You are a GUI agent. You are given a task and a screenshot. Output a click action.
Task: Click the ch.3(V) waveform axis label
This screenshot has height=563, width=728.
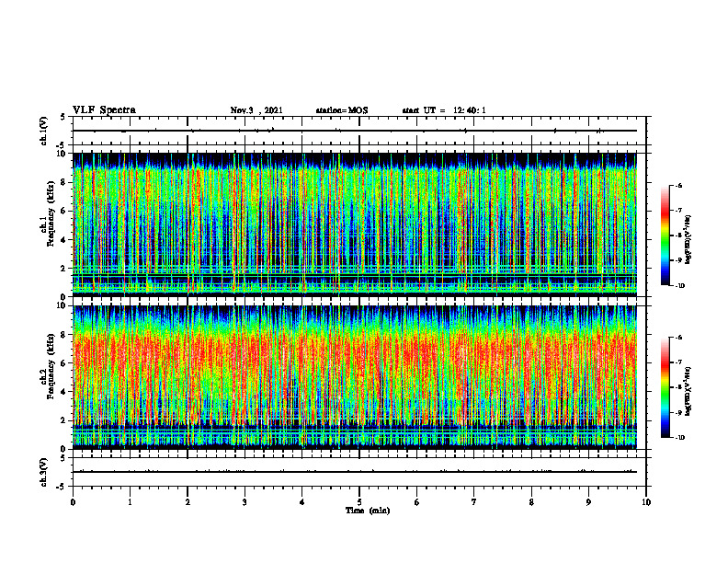(44, 472)
